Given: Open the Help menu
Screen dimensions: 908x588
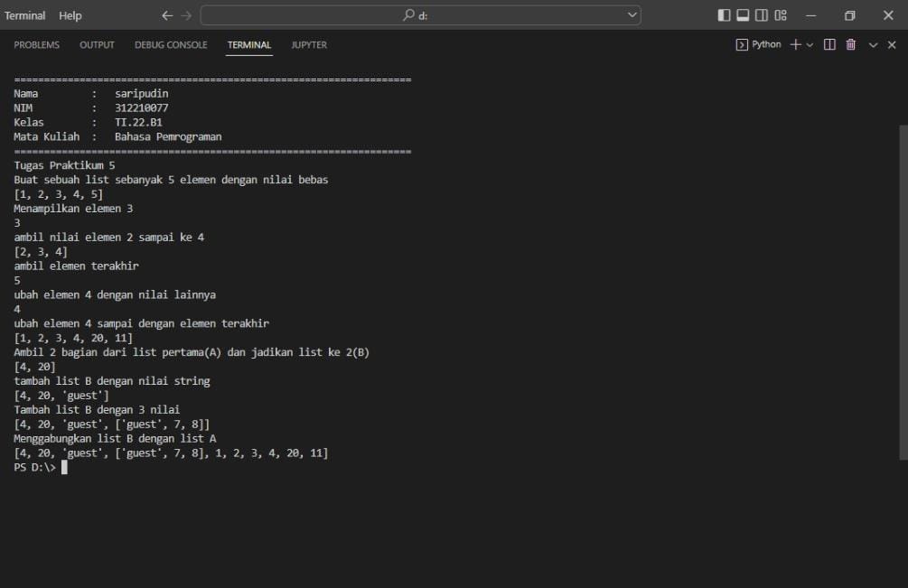Looking at the screenshot, I should point(69,15).
